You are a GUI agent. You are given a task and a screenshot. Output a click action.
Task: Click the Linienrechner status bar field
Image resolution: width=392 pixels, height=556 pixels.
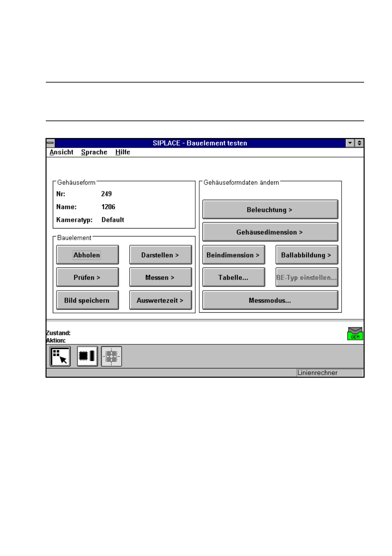tap(330, 373)
